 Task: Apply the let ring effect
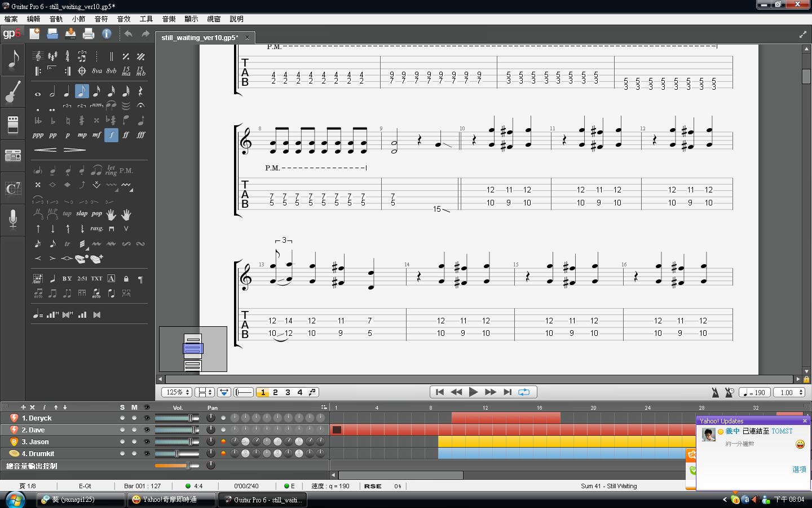click(x=111, y=170)
